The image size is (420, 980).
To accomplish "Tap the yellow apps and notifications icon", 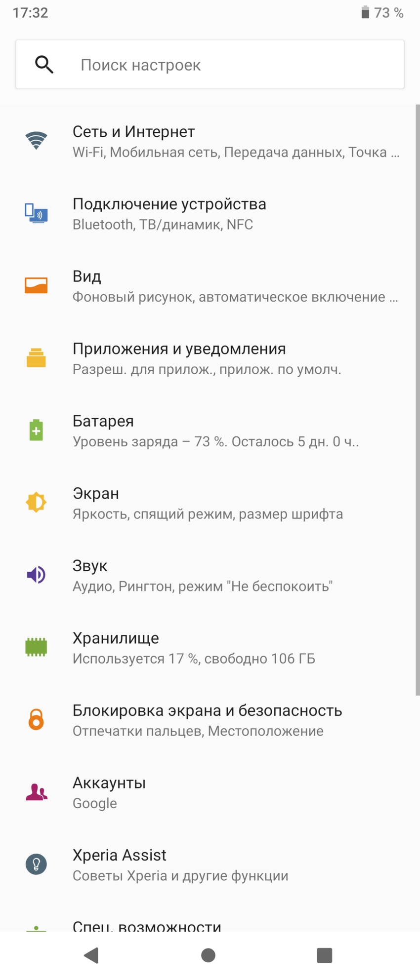I will (36, 358).
